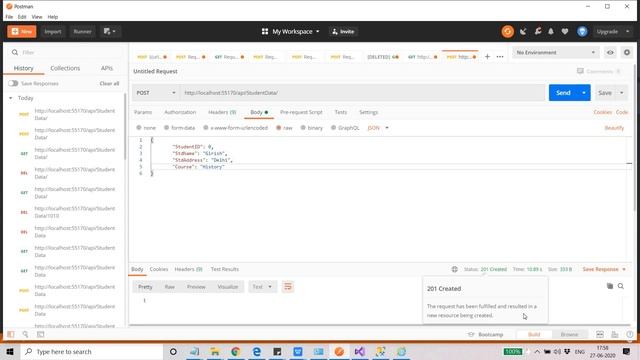Open the tab options ellipsis menu

tap(500, 57)
